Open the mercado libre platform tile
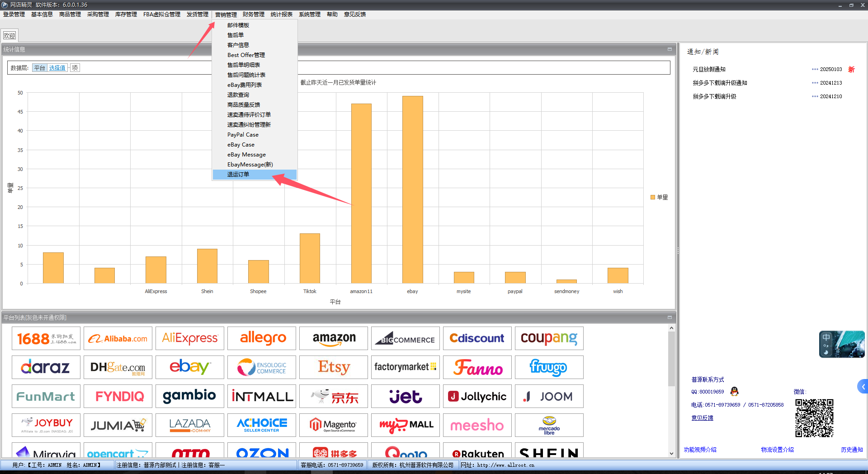The height and width of the screenshot is (474, 868). pos(549,425)
